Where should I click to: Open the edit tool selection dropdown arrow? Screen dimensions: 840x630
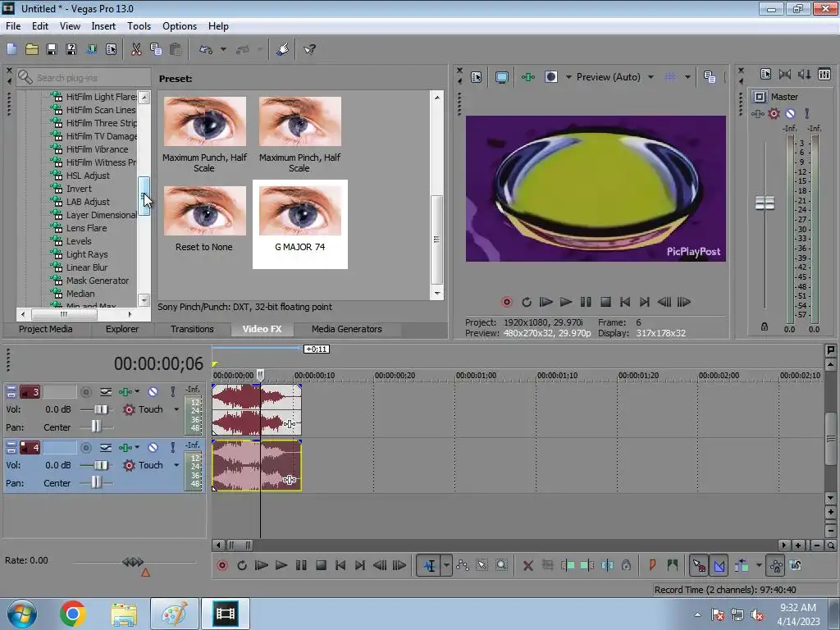pos(446,565)
